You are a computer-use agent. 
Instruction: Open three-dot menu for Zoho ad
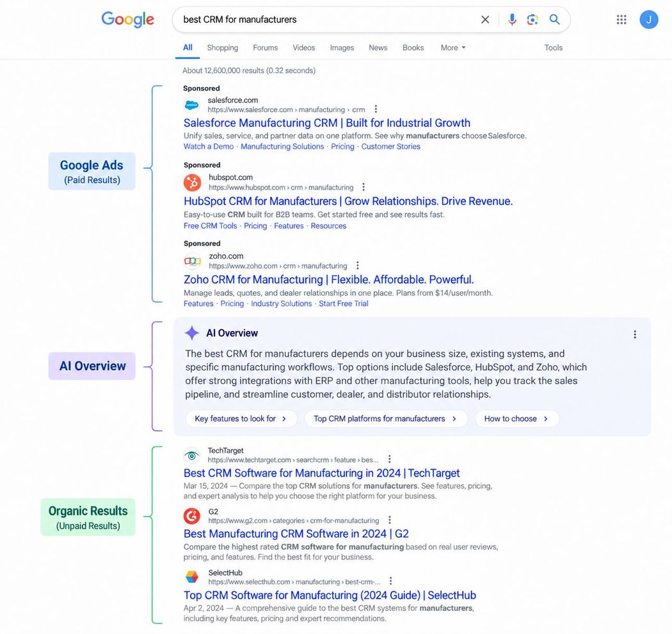(357, 266)
